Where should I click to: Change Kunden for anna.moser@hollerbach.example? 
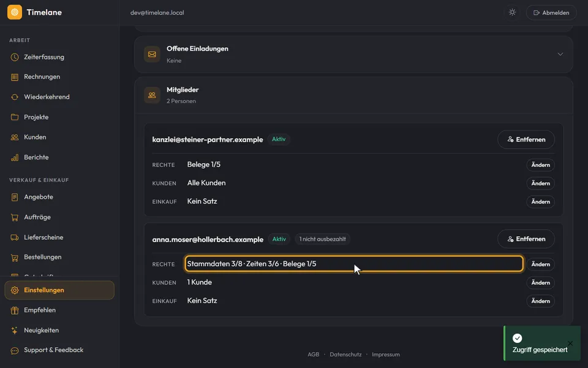(540, 283)
